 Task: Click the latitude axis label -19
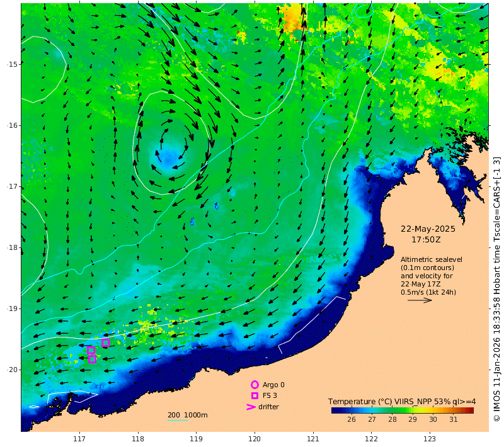point(12,308)
